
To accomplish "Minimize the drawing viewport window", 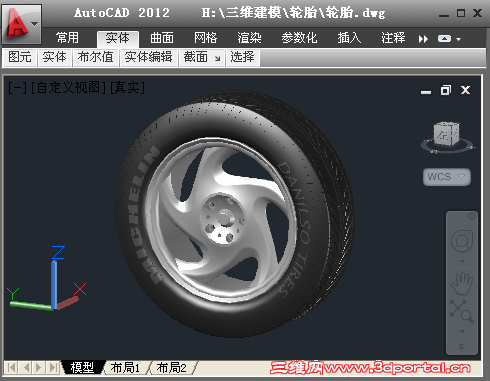I will (426, 92).
